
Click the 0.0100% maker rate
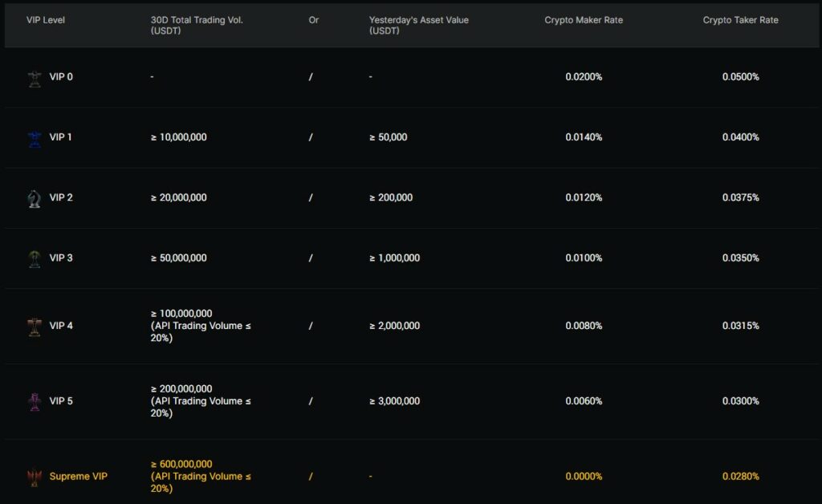tap(584, 258)
